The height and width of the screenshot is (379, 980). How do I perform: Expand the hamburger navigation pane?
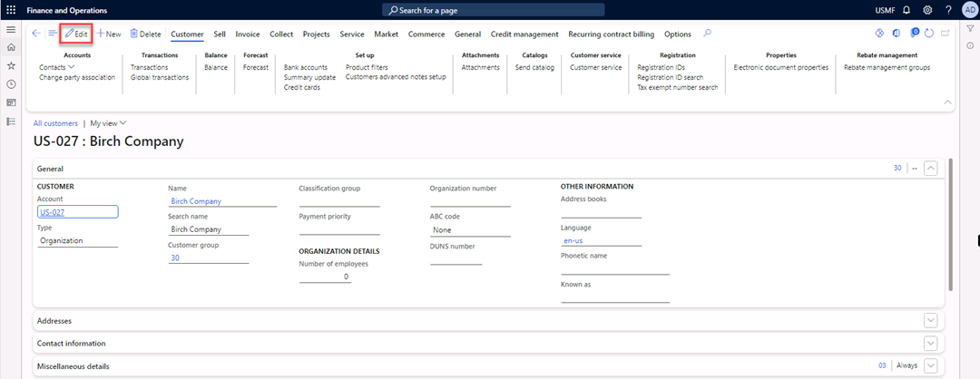[x=11, y=29]
